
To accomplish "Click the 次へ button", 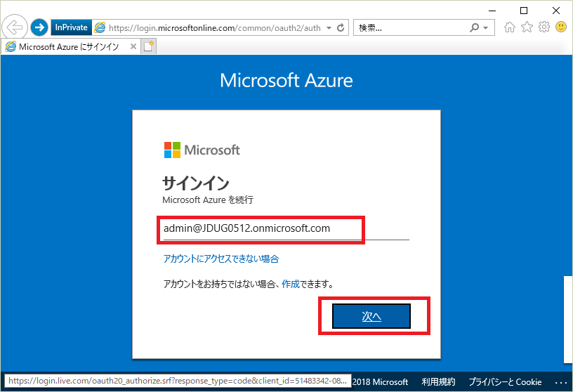I will click(371, 316).
